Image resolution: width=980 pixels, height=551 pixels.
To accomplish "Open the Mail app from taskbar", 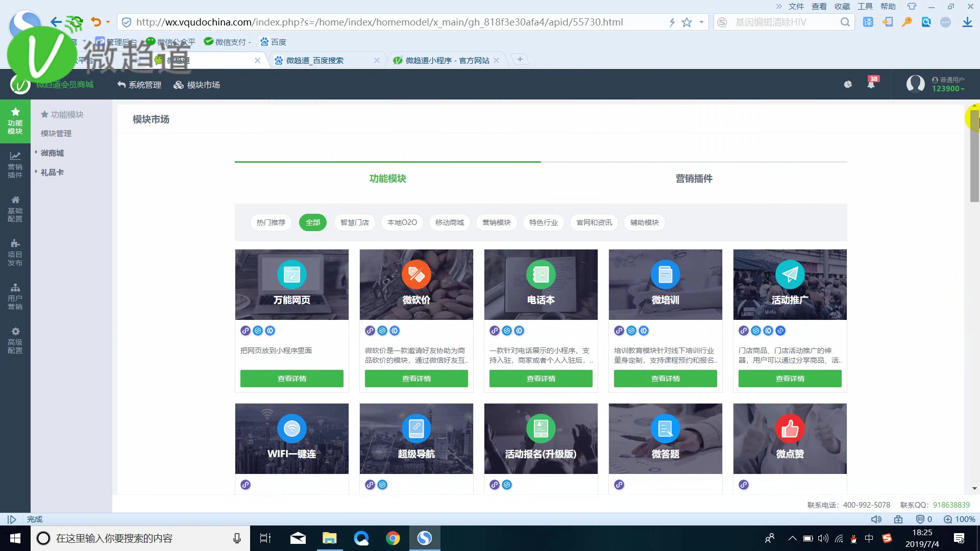I will coord(298,538).
